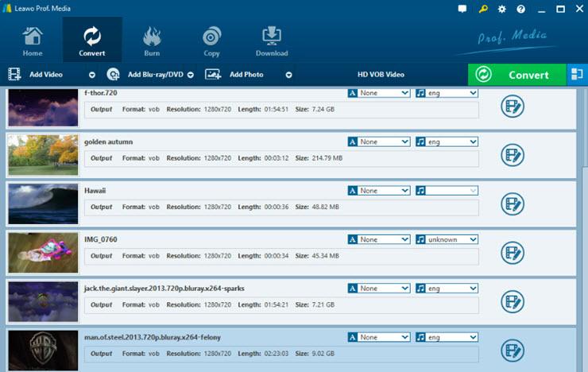Click the size value "214.79 MB"
Viewport: 588px width, 372px height.
click(327, 158)
